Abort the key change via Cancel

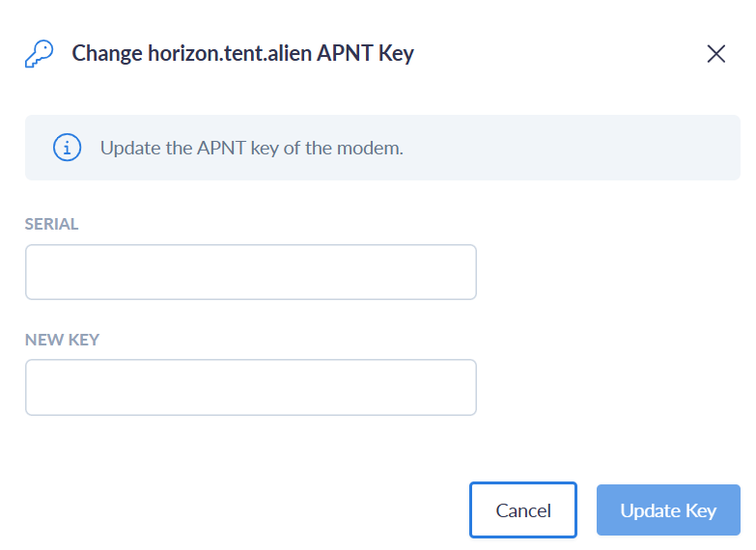pyautogui.click(x=523, y=509)
